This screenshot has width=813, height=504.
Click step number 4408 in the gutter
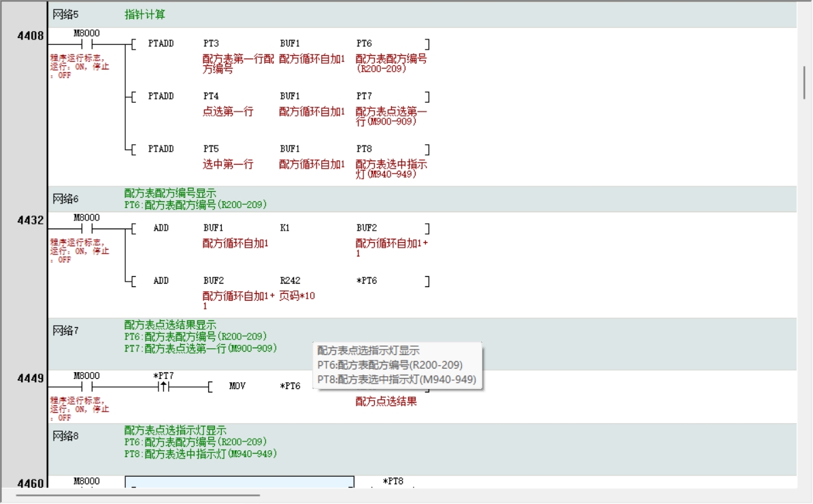tap(31, 35)
